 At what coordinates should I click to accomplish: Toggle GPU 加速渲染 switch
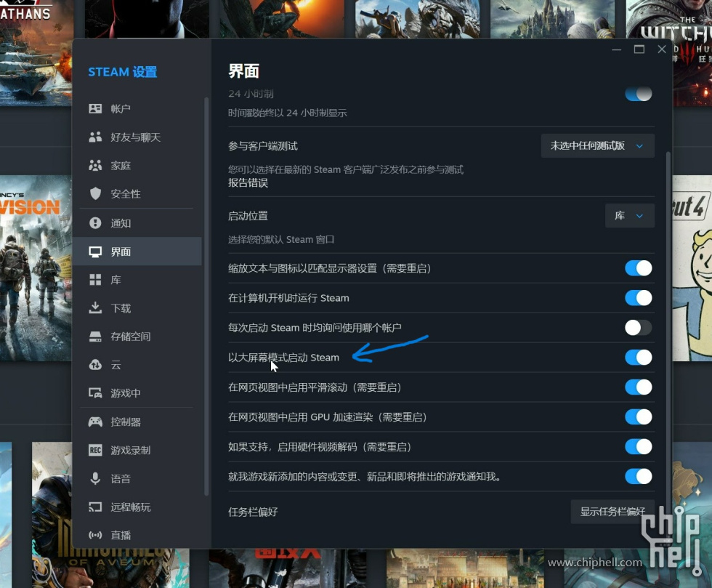tap(639, 417)
